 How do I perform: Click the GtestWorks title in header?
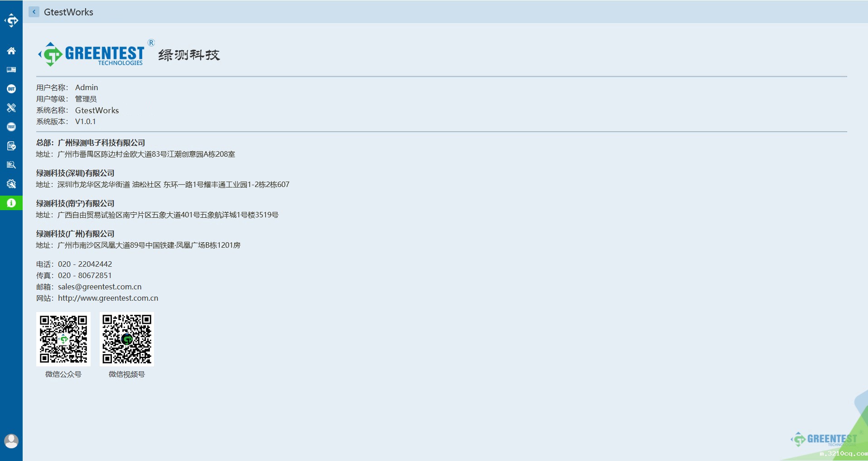pos(68,12)
